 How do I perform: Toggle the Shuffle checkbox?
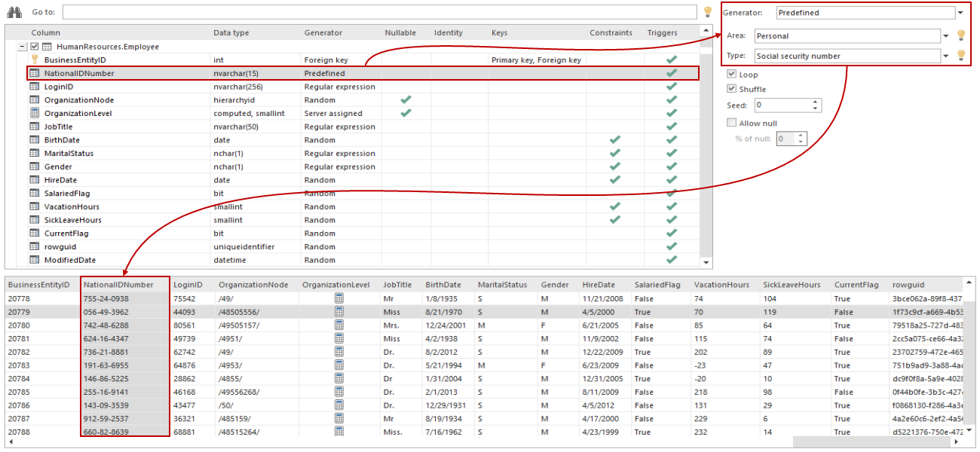[731, 89]
